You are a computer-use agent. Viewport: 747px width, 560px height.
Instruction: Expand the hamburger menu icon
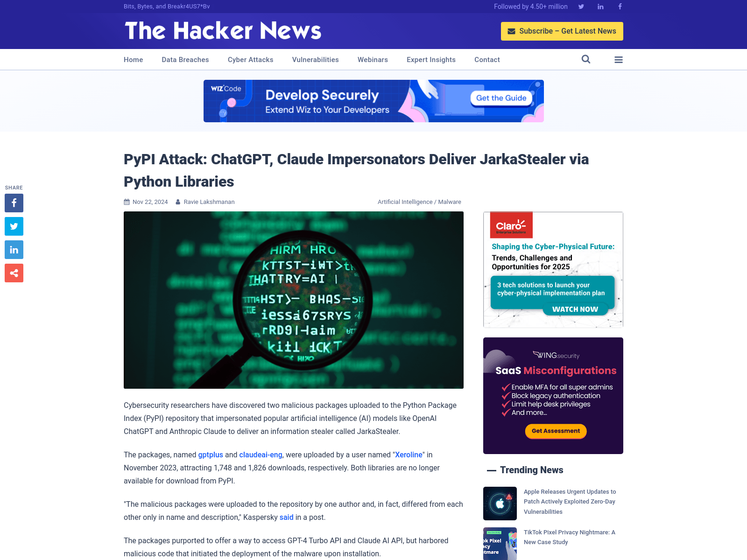tap(619, 60)
